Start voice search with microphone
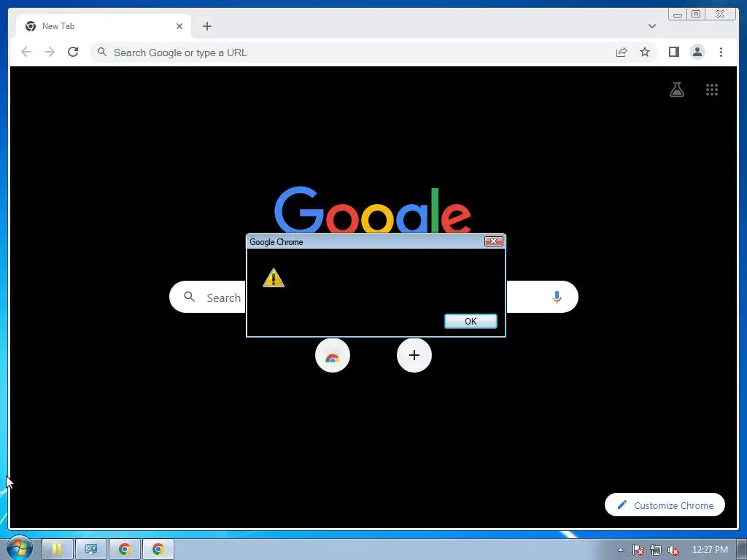Viewport: 747px width, 560px height. click(557, 297)
